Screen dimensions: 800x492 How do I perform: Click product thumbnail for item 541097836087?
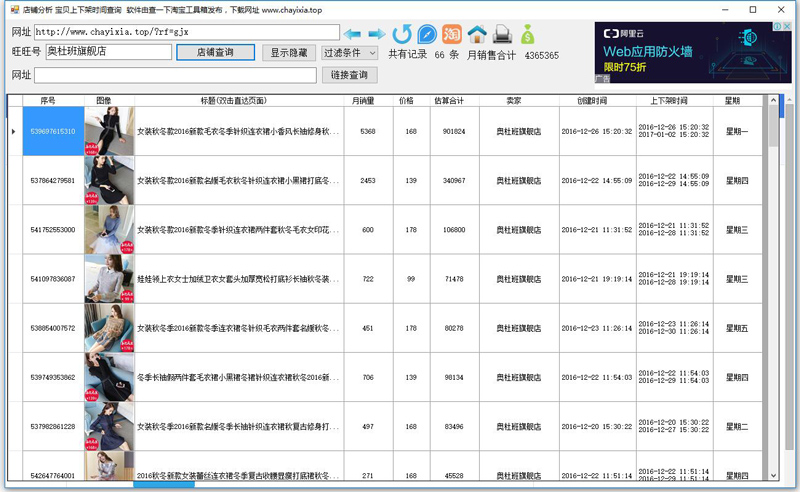[x=109, y=279]
